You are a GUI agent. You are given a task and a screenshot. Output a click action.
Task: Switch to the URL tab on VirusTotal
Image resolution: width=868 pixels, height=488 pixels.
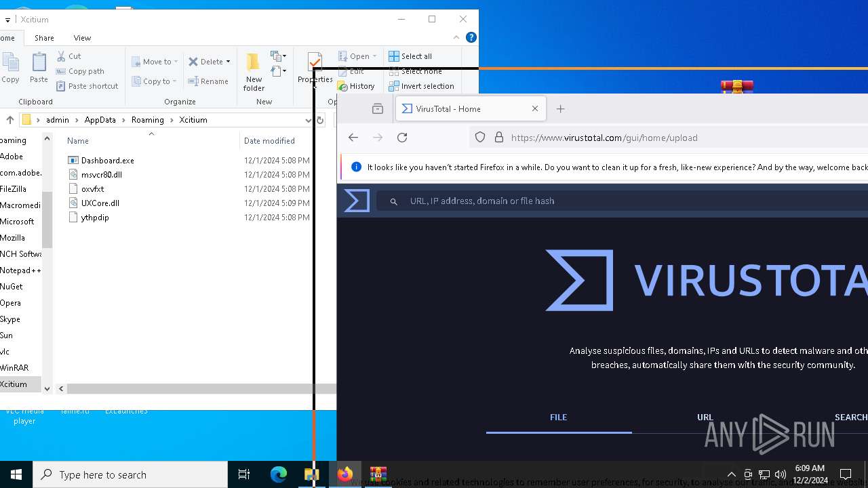[705, 418]
